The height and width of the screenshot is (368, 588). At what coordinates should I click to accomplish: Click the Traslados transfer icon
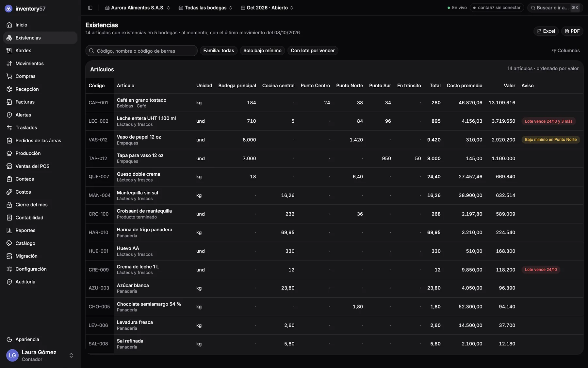point(9,128)
